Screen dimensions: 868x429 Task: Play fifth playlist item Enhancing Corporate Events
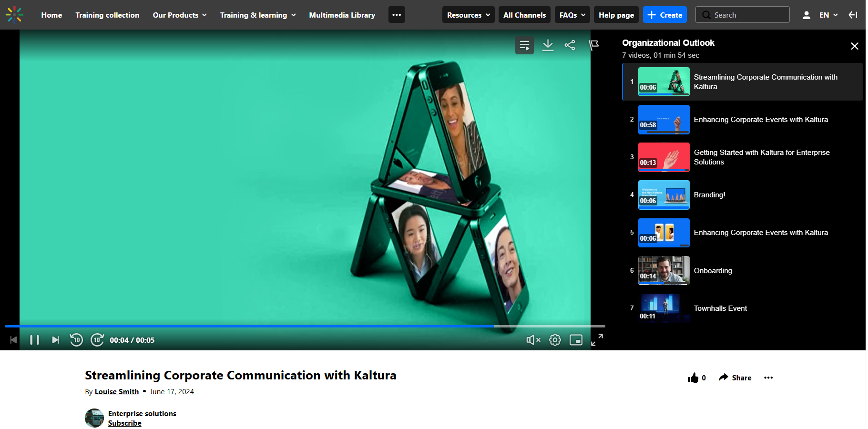(x=743, y=233)
